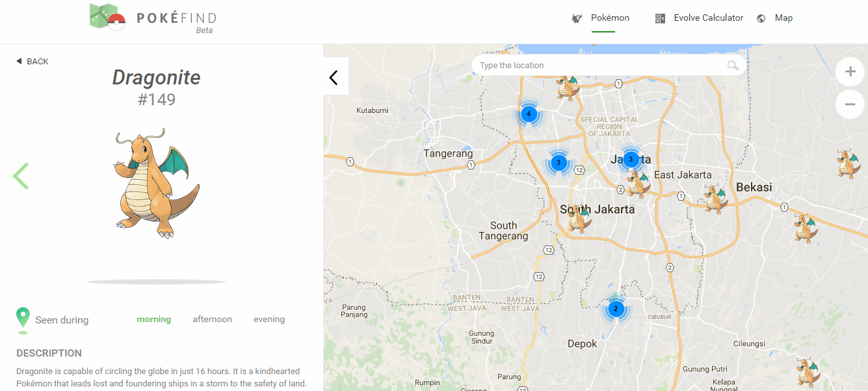Open the Map menu item
The height and width of the screenshot is (391, 868).
[x=783, y=18]
